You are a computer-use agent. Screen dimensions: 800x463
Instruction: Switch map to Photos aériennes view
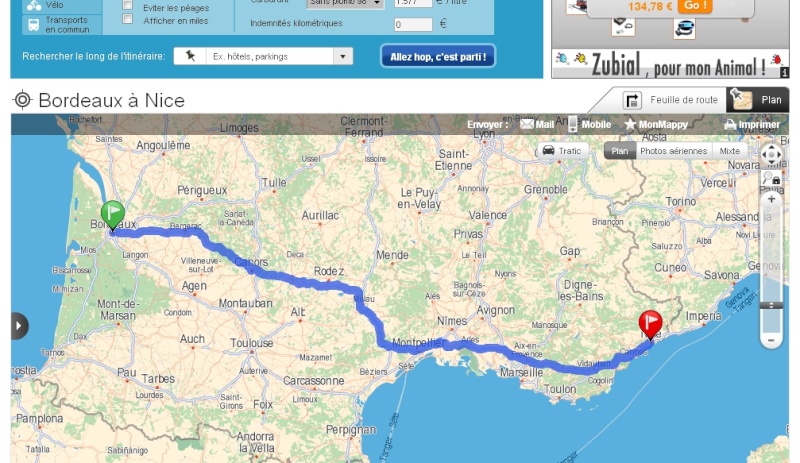[673, 151]
